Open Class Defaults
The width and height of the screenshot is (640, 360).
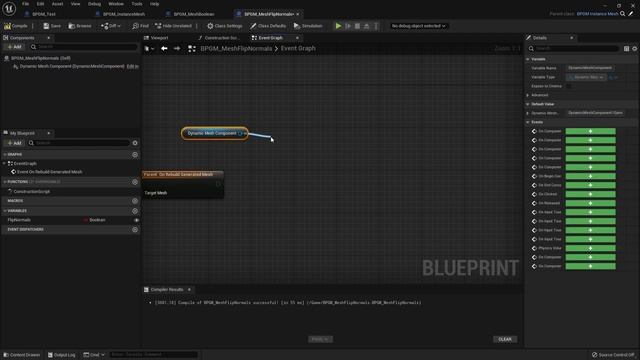(268, 26)
